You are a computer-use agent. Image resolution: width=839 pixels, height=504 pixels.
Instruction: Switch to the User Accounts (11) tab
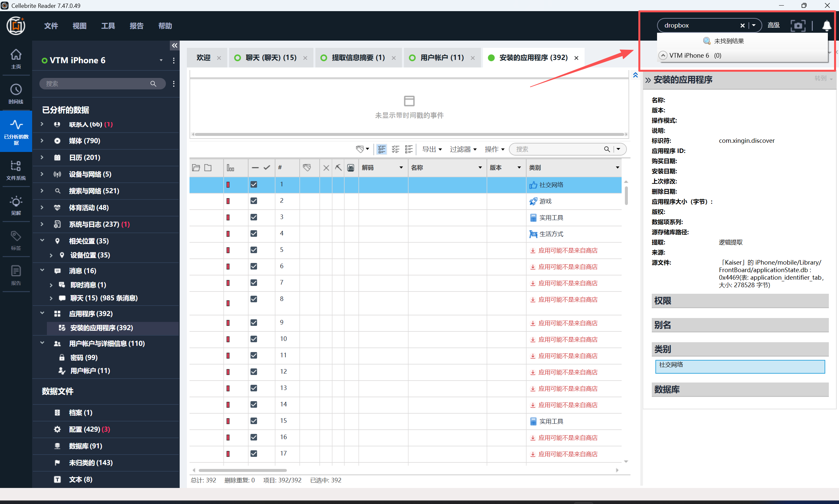(442, 58)
